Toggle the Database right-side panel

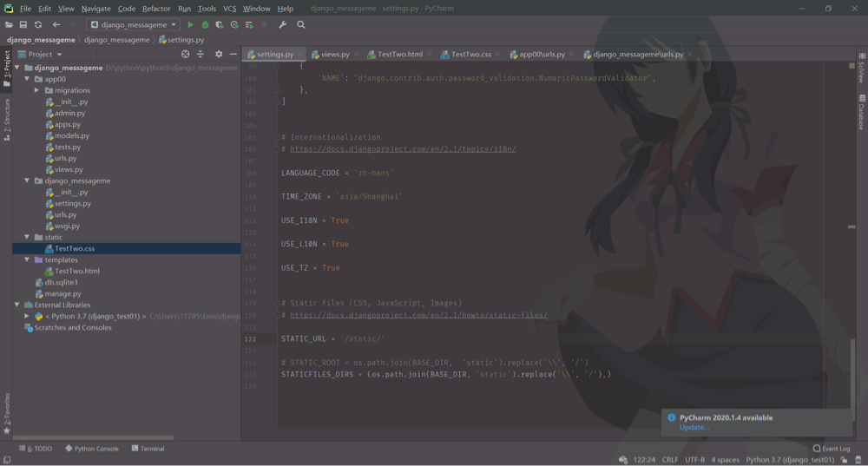point(862,112)
